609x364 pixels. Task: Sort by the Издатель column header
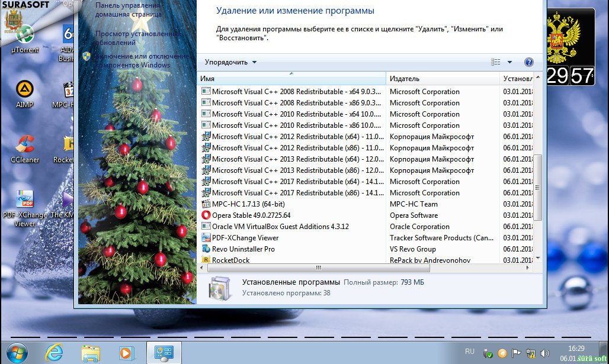click(443, 78)
